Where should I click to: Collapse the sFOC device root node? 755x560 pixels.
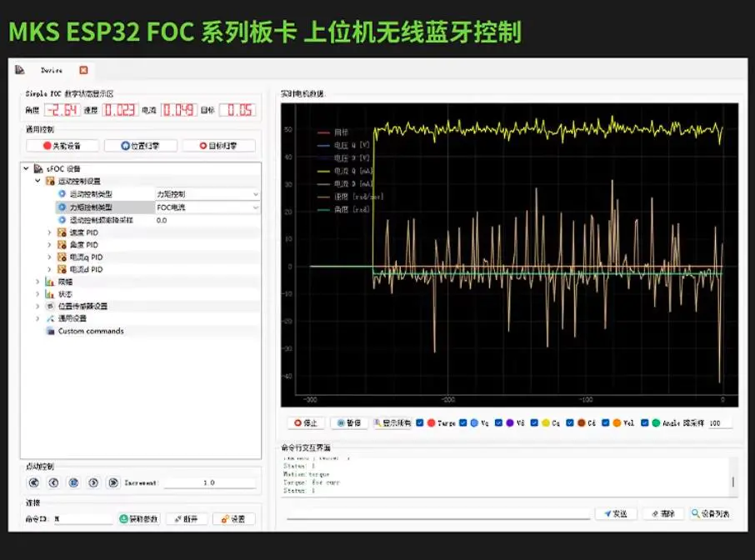tap(26, 168)
